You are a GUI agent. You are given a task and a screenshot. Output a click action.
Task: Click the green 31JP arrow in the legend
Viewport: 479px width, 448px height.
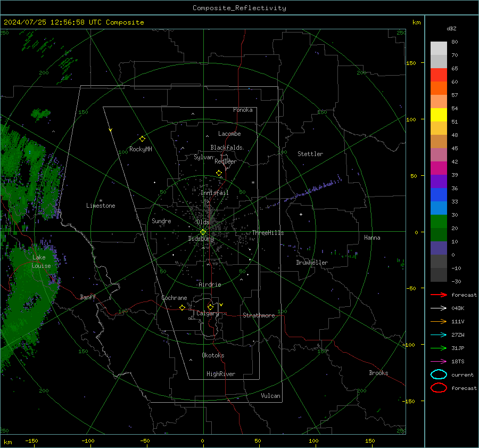click(439, 348)
